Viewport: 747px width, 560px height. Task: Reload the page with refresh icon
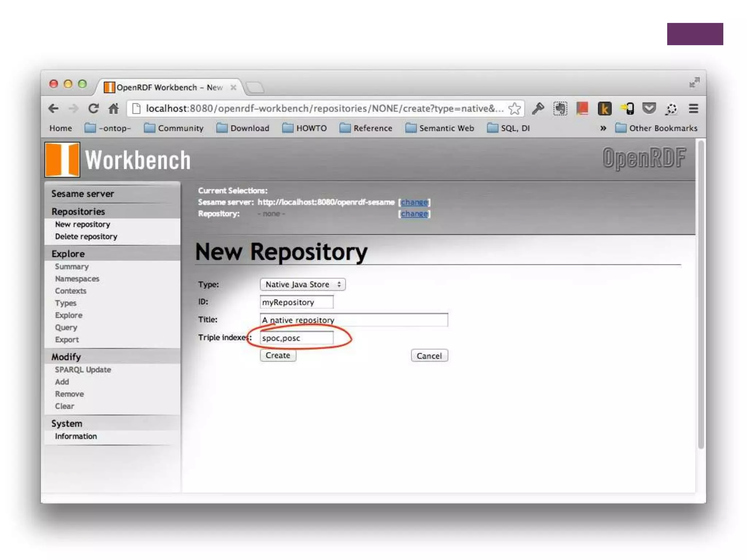(x=93, y=109)
